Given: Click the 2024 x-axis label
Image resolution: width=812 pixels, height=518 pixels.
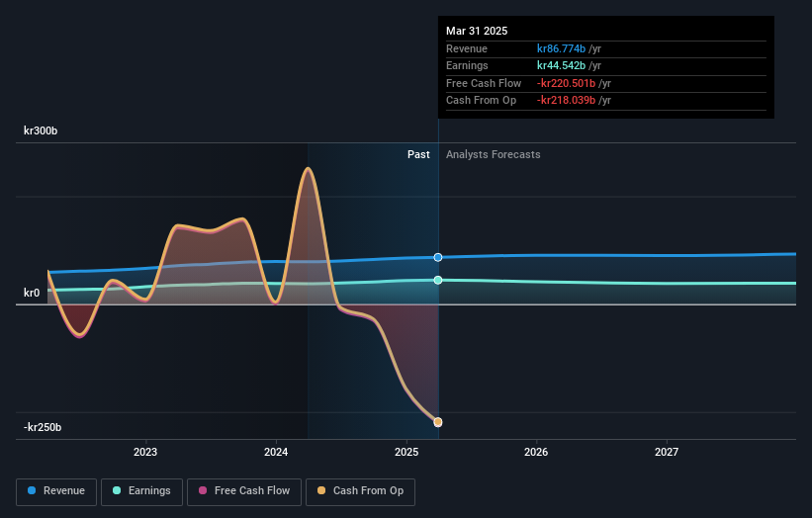Looking at the screenshot, I should point(276,453).
